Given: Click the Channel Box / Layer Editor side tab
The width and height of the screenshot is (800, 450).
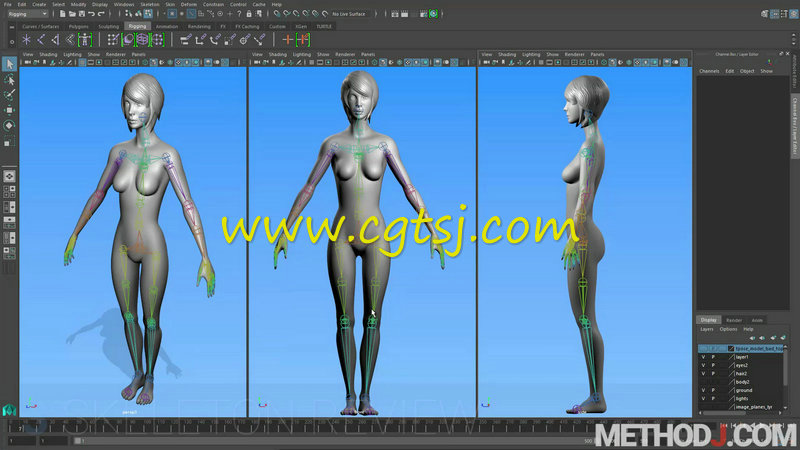Looking at the screenshot, I should click(x=794, y=127).
